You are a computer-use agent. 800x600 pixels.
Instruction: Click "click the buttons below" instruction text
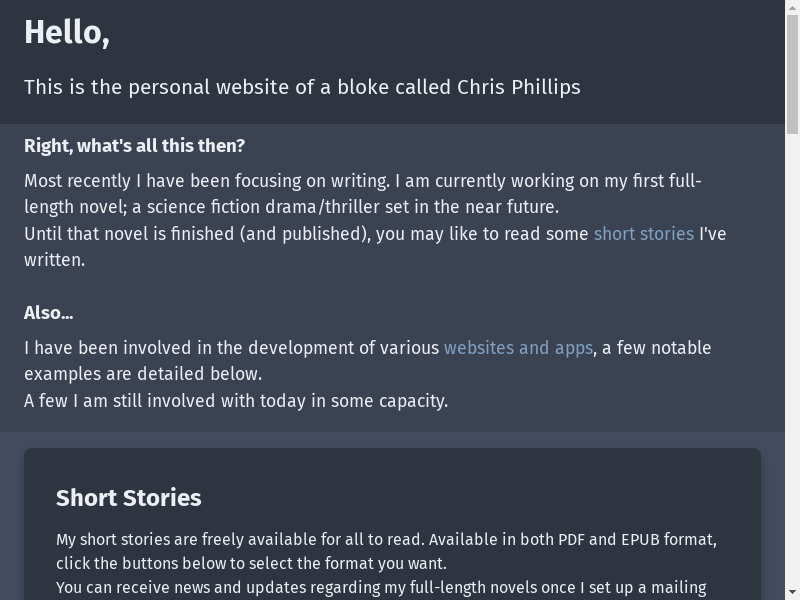(x=150, y=564)
